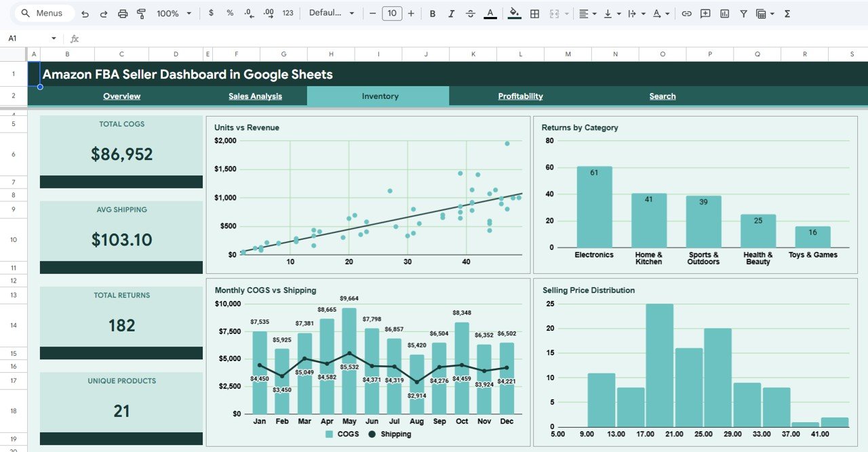This screenshot has height=452, width=868.
Task: Create a filter with funnel icon
Action: tap(744, 13)
